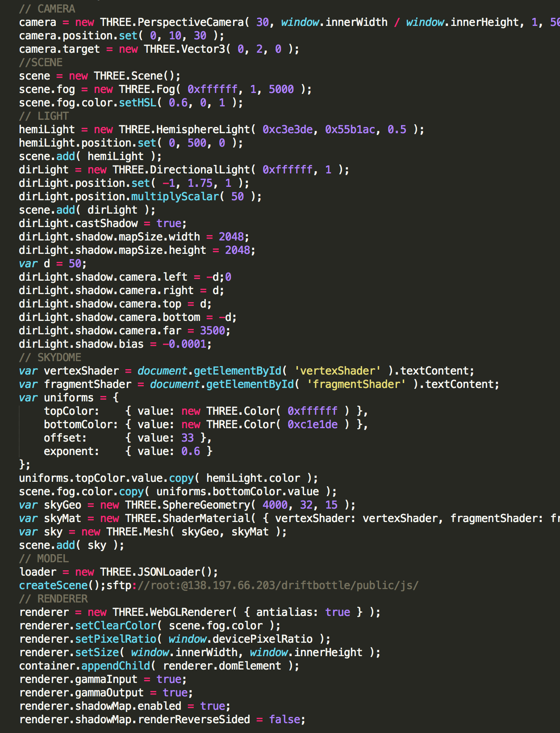560x733 pixels.
Task: Click 'scene.fog.color.copy' line
Action: tap(178, 491)
